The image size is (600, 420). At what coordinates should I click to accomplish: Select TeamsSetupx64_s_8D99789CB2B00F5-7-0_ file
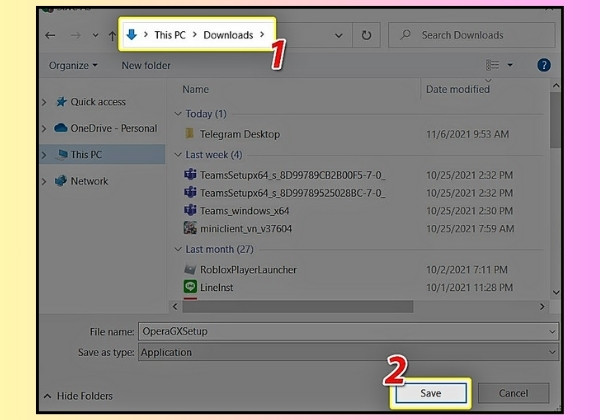click(x=292, y=175)
